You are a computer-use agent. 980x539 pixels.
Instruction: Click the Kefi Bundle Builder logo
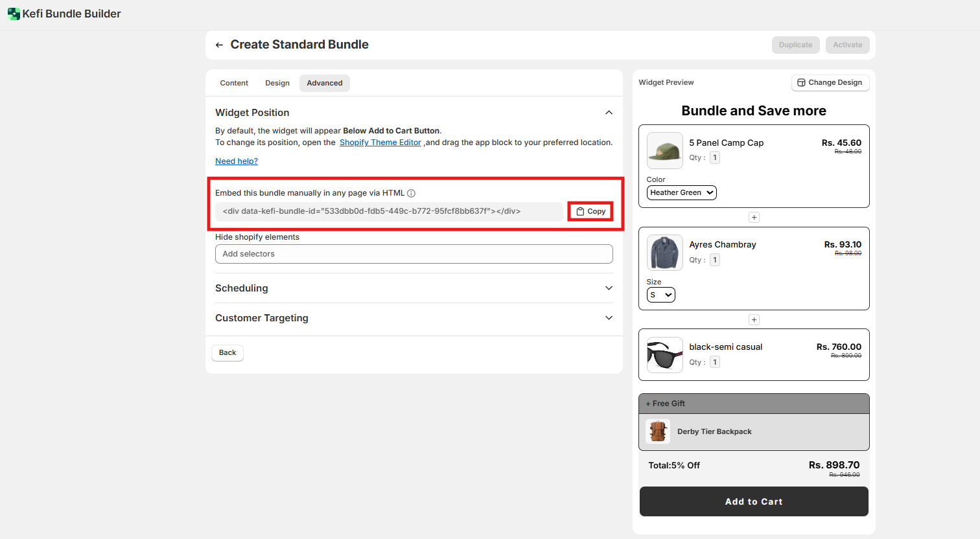(x=14, y=14)
